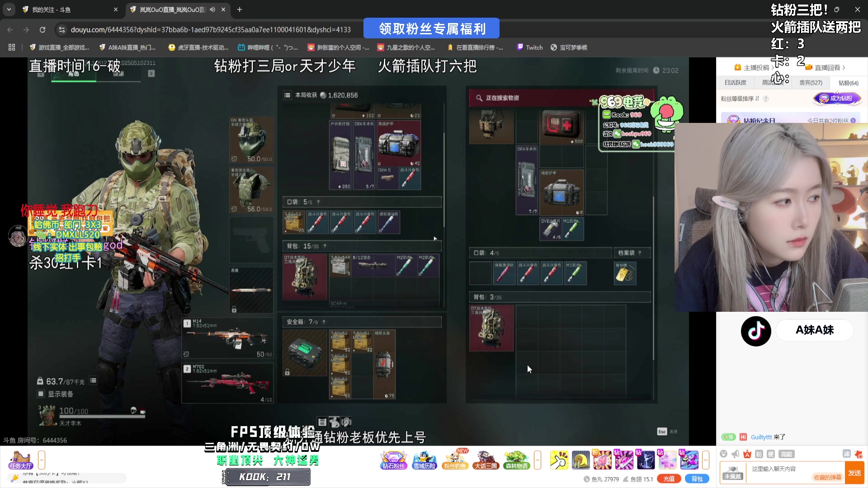Screen dimensions: 868x488
Task: Open site information icon in address bar
Action: [62, 30]
